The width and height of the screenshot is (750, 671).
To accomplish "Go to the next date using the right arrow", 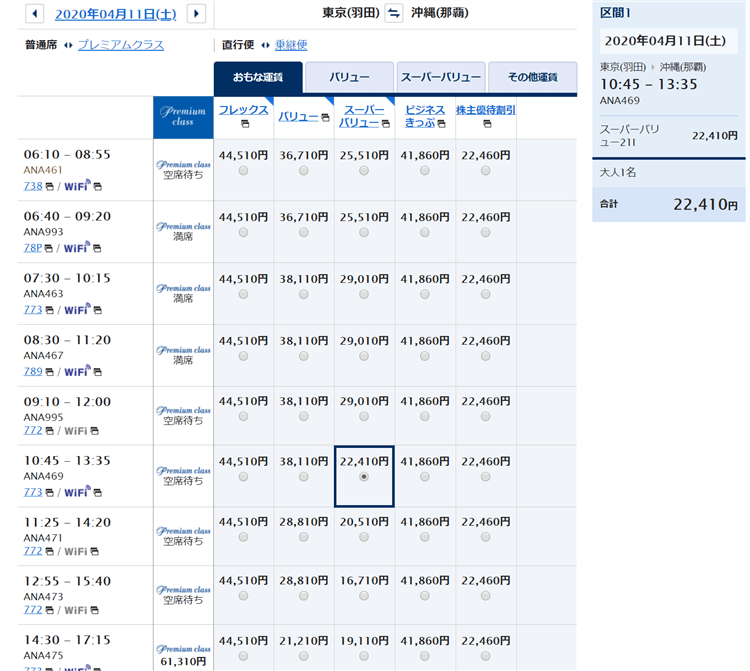I will click(x=196, y=14).
